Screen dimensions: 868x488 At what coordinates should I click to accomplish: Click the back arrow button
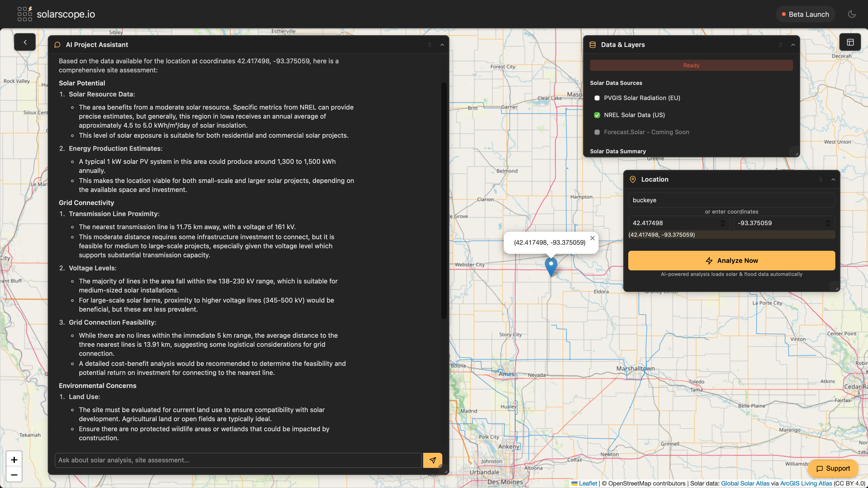pyautogui.click(x=25, y=42)
